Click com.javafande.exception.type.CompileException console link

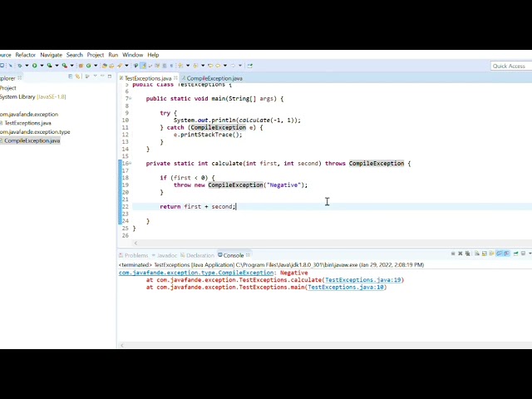[x=196, y=273]
